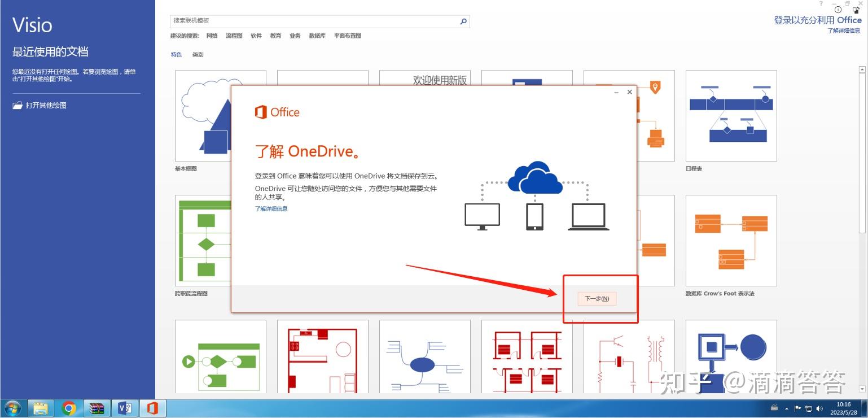Switch to the 类别 tab
The image size is (868, 418).
199,54
